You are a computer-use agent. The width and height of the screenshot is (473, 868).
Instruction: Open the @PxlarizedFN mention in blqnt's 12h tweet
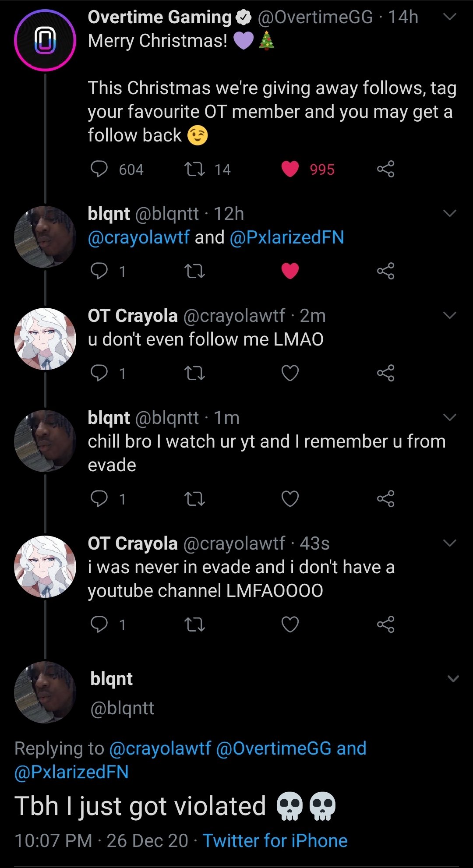tap(286, 237)
